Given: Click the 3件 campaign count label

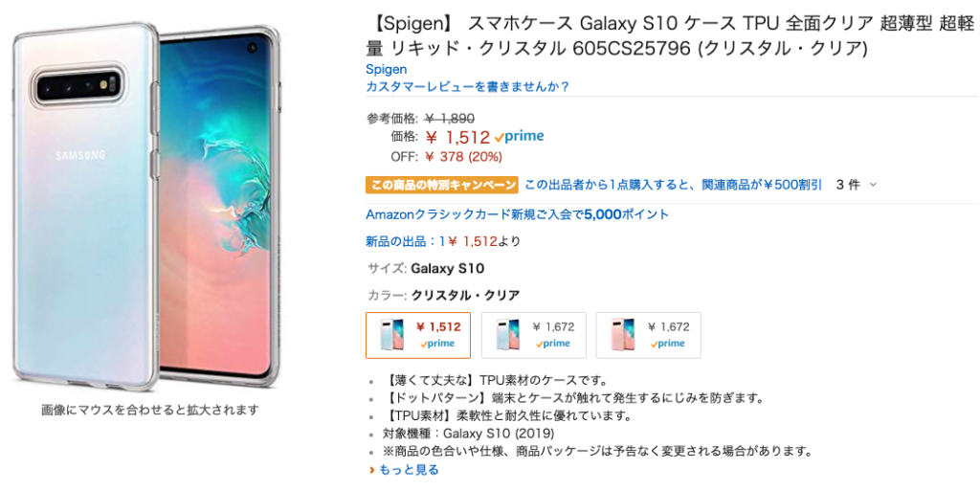Looking at the screenshot, I should click(x=847, y=185).
